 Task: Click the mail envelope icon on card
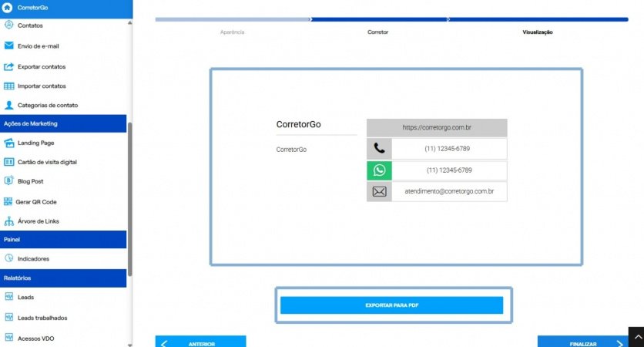379,191
